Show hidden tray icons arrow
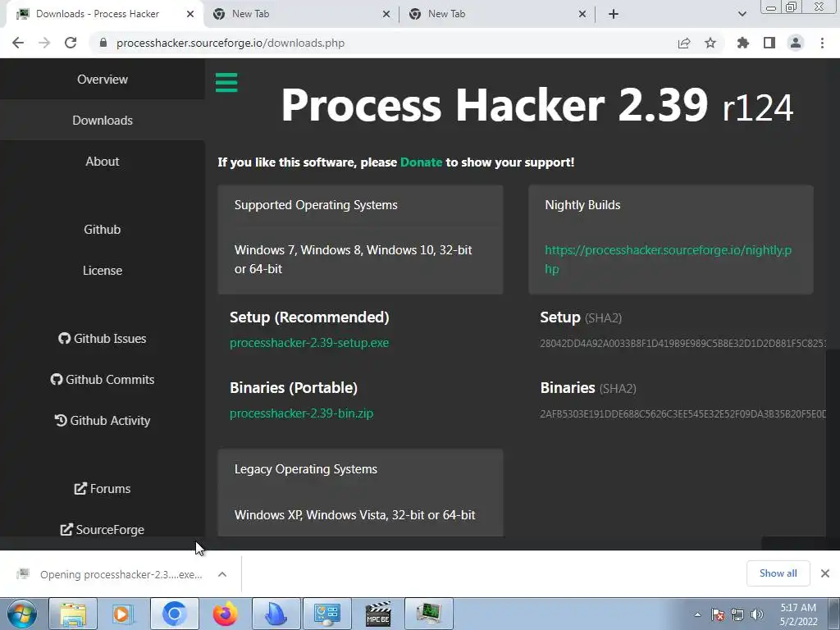 click(x=697, y=614)
